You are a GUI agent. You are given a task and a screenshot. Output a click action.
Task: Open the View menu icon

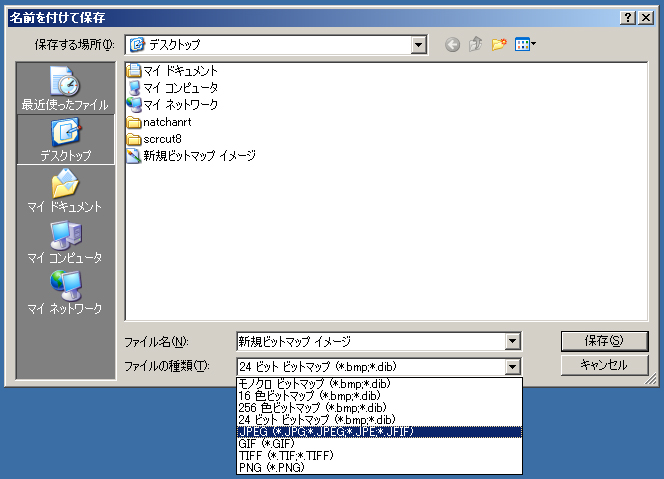(x=525, y=45)
